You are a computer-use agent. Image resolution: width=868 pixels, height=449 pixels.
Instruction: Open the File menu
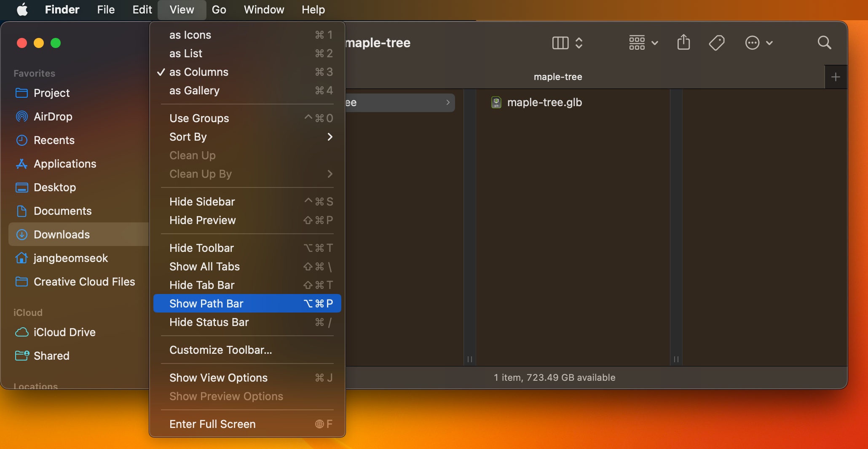[x=106, y=9]
